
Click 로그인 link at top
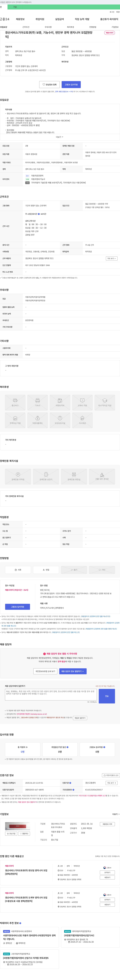(x=112, y=12)
